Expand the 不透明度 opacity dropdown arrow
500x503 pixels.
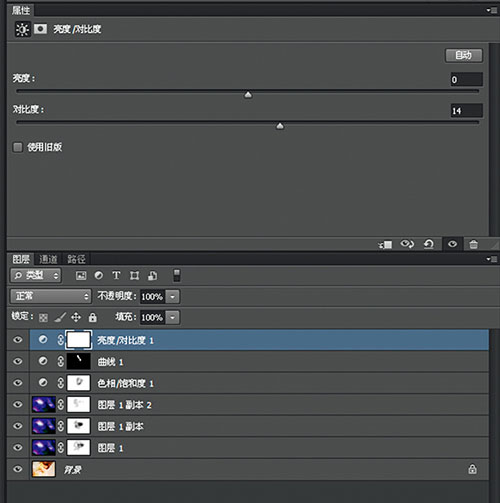pos(172,296)
